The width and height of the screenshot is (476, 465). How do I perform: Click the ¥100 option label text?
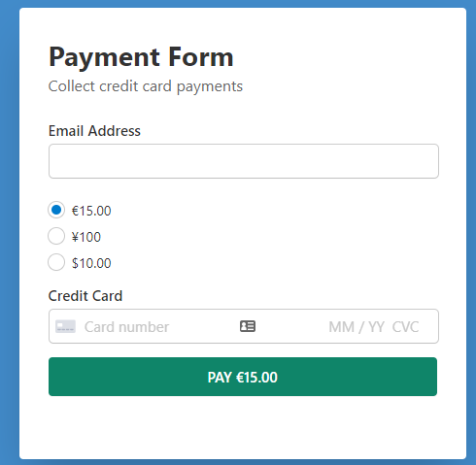tap(86, 237)
